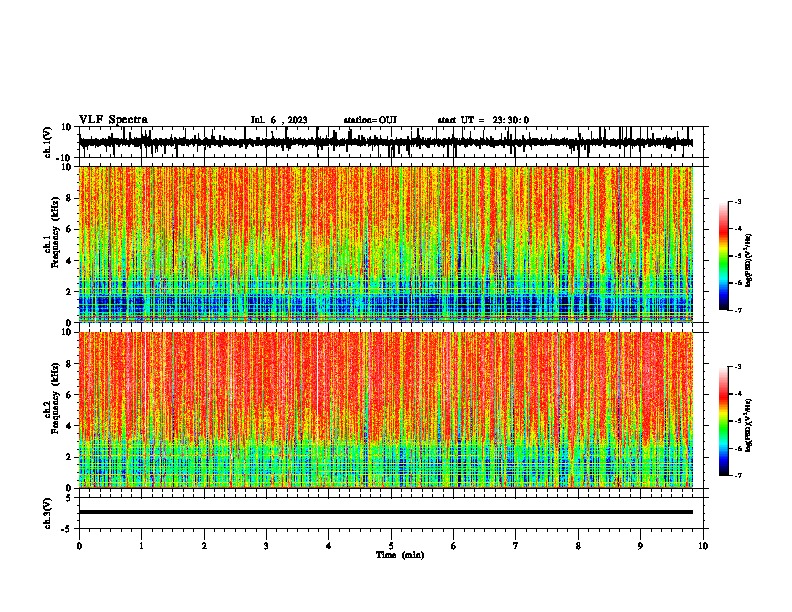Click time axis tick label '1'
Viewport: 792px width, 612px height.
pyautogui.click(x=141, y=546)
